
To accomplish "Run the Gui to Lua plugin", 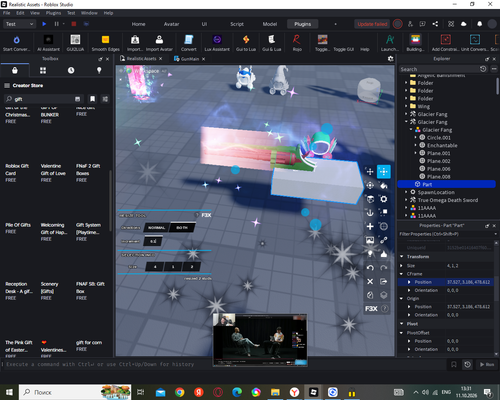I will [x=246, y=43].
